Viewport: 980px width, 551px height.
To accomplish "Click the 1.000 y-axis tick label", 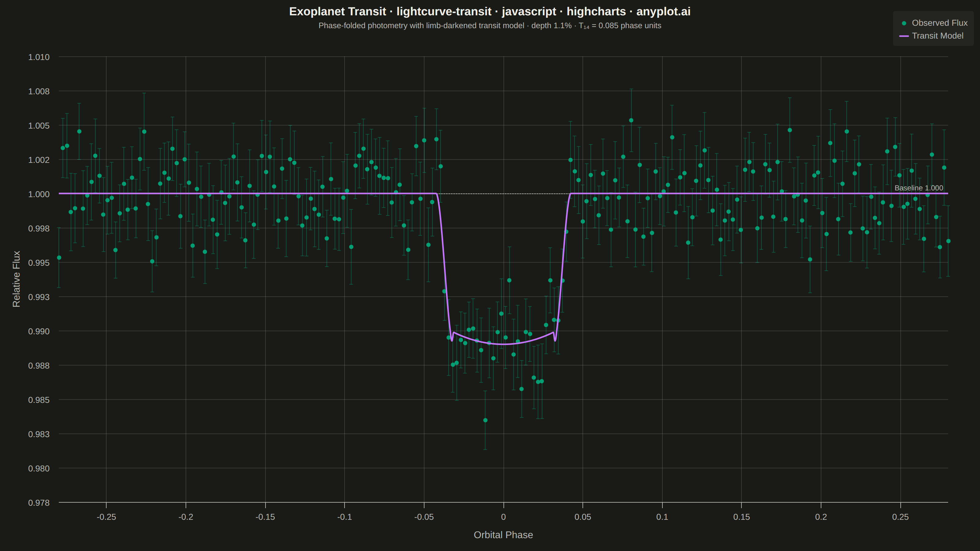I will pos(39,194).
